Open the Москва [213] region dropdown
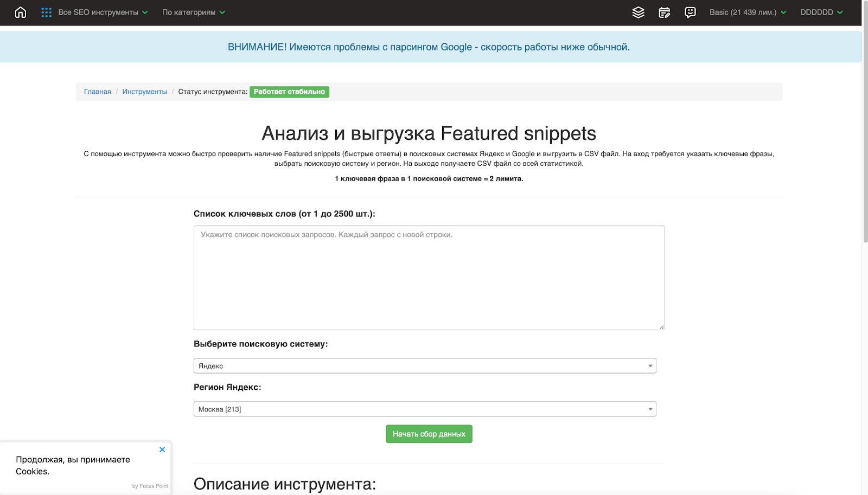Image resolution: width=868 pixels, height=495 pixels. coord(425,409)
